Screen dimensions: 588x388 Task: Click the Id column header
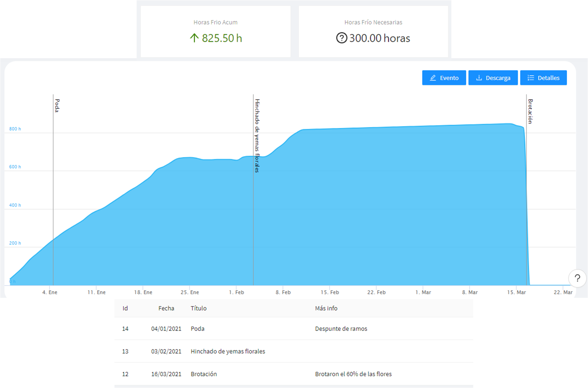point(125,308)
